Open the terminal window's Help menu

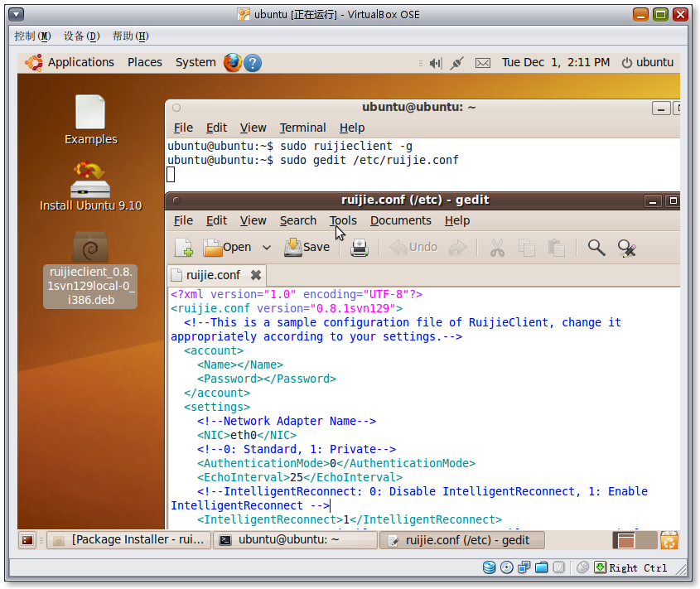(x=352, y=128)
